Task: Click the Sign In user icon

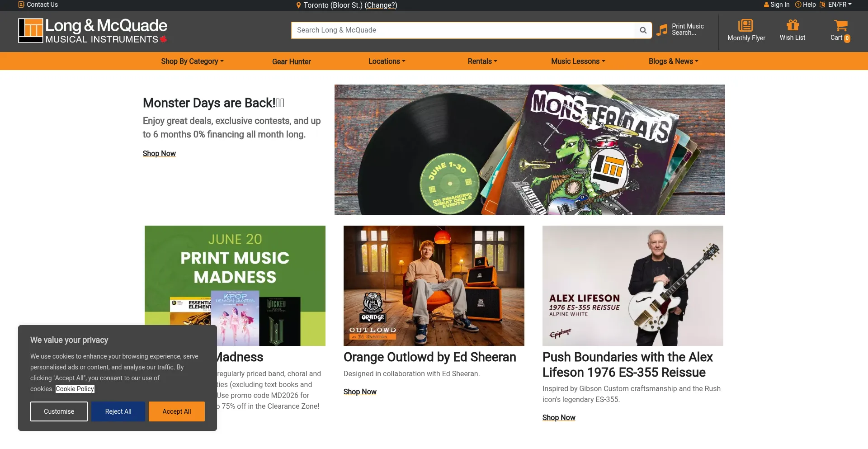Action: point(766,5)
